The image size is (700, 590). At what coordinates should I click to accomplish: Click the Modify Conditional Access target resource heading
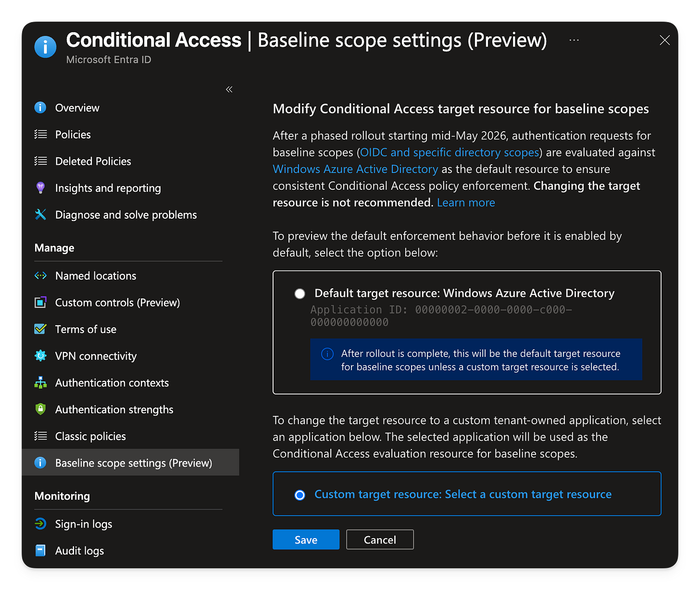point(461,109)
